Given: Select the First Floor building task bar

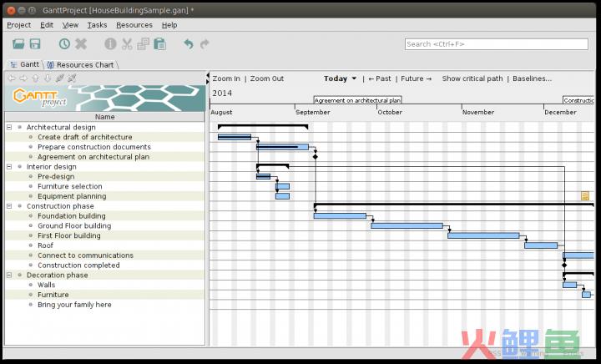Looking at the screenshot, I should (x=483, y=235).
